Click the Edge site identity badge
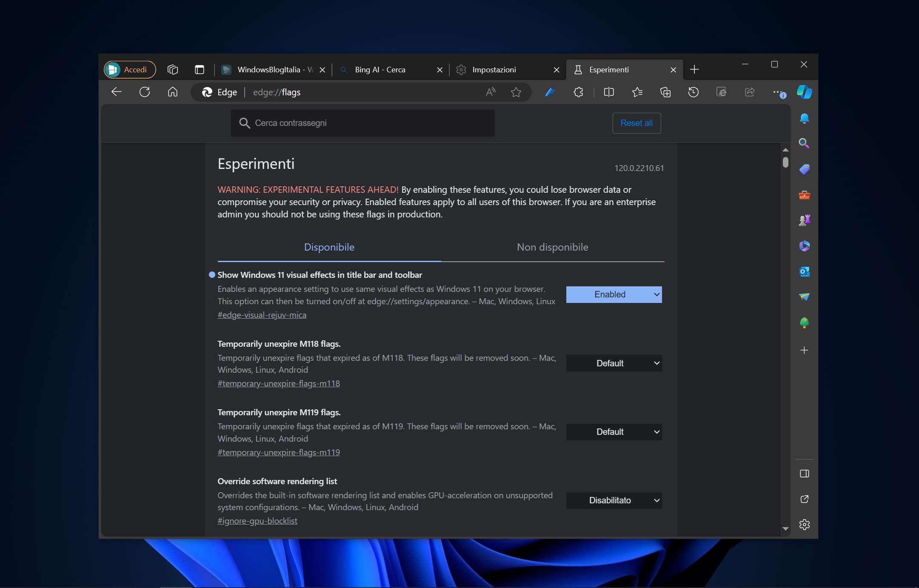 (x=219, y=92)
